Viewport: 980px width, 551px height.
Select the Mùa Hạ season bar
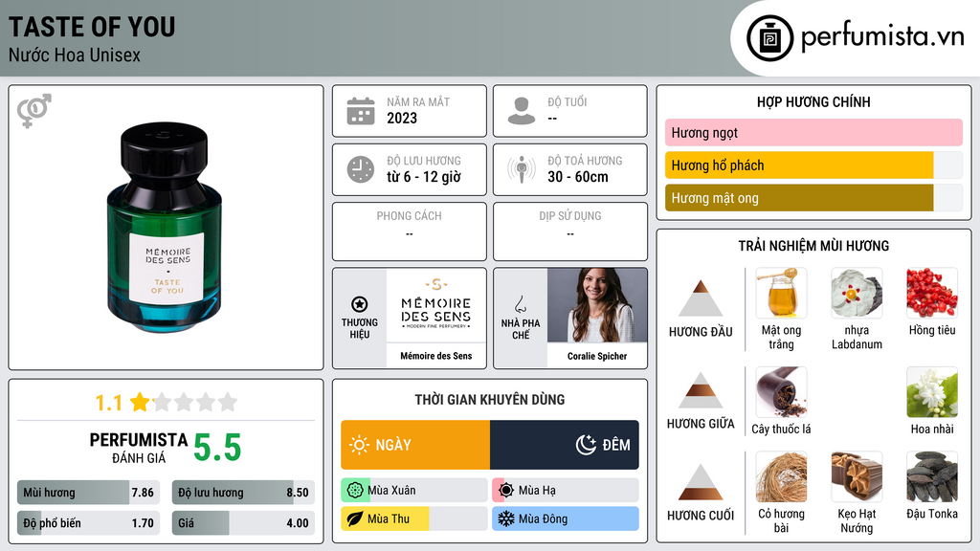coord(566,491)
